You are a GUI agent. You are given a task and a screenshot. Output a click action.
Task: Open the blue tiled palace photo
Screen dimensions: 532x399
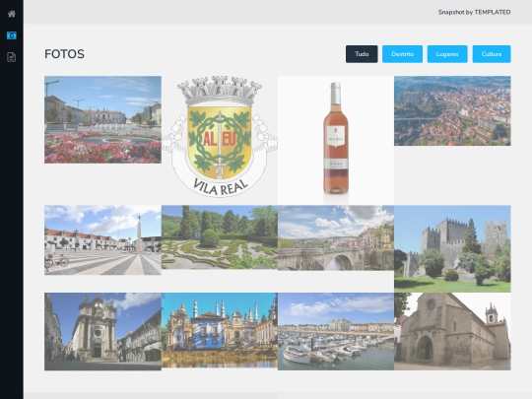tap(220, 330)
